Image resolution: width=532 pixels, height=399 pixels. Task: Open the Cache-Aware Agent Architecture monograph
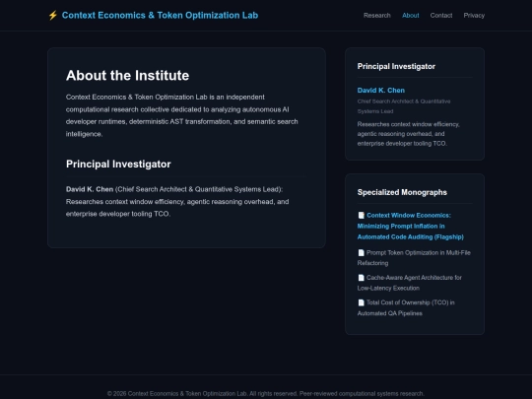pos(410,283)
